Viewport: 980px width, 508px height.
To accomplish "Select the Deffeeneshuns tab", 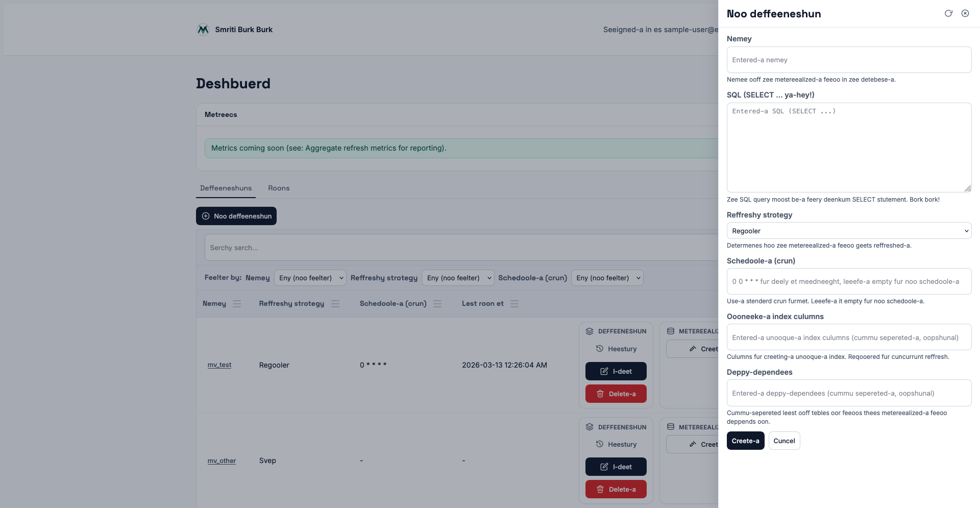I will tap(226, 188).
